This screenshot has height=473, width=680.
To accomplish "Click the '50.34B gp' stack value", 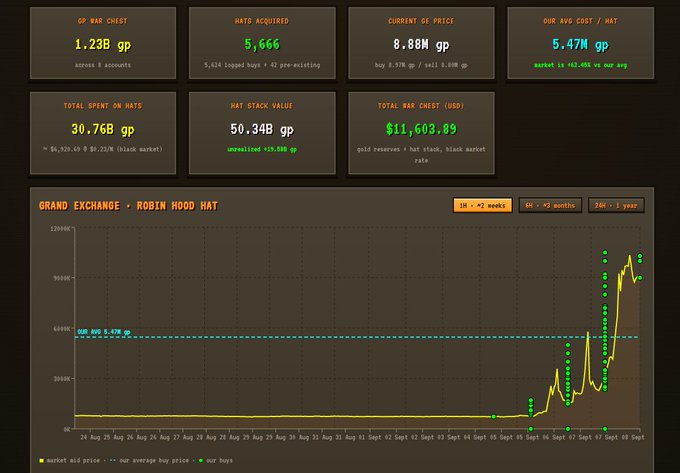I will (262, 129).
